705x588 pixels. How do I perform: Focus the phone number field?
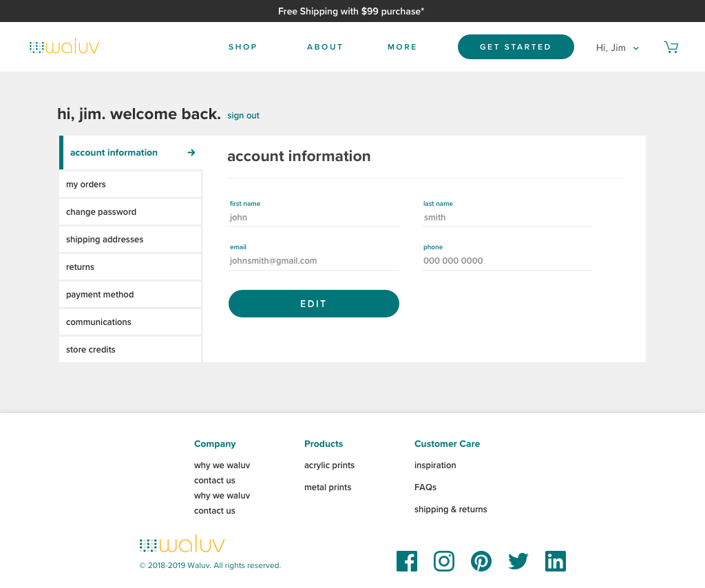[x=507, y=261]
